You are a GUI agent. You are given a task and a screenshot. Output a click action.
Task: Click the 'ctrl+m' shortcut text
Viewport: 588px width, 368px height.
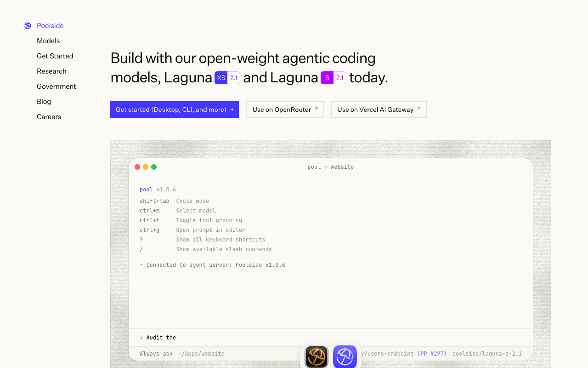[150, 211]
